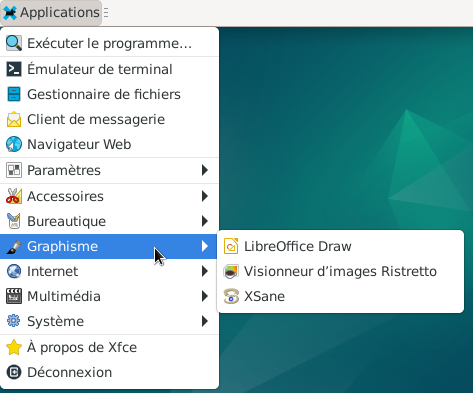Open the Système category
Image resolution: width=473 pixels, height=393 pixels.
coord(109,321)
